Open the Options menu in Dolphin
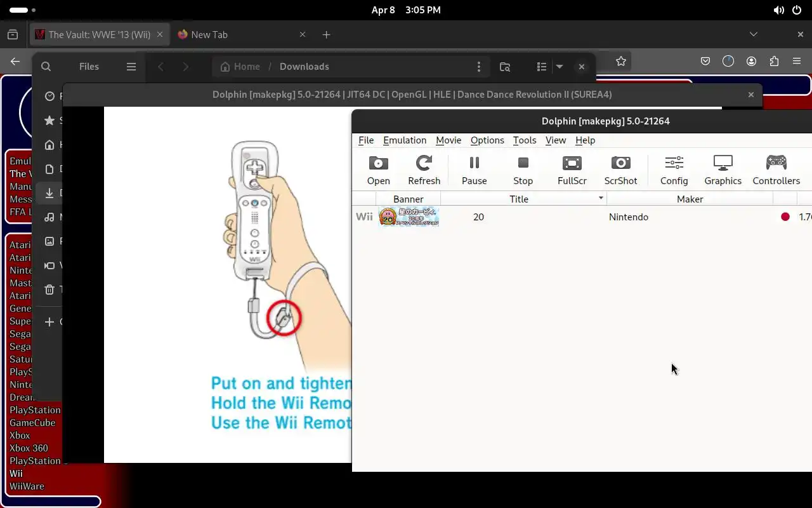The height and width of the screenshot is (508, 812). (x=487, y=140)
